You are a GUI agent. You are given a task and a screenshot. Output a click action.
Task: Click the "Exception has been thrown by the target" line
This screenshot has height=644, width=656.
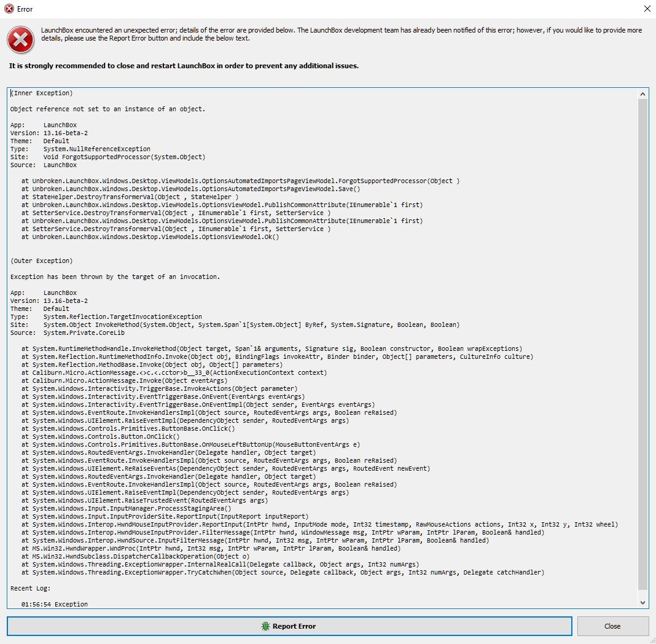(x=115, y=277)
